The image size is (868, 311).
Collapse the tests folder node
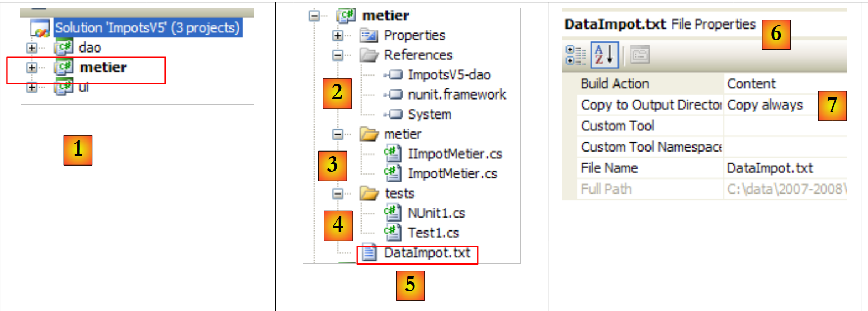pyautogui.click(x=337, y=194)
